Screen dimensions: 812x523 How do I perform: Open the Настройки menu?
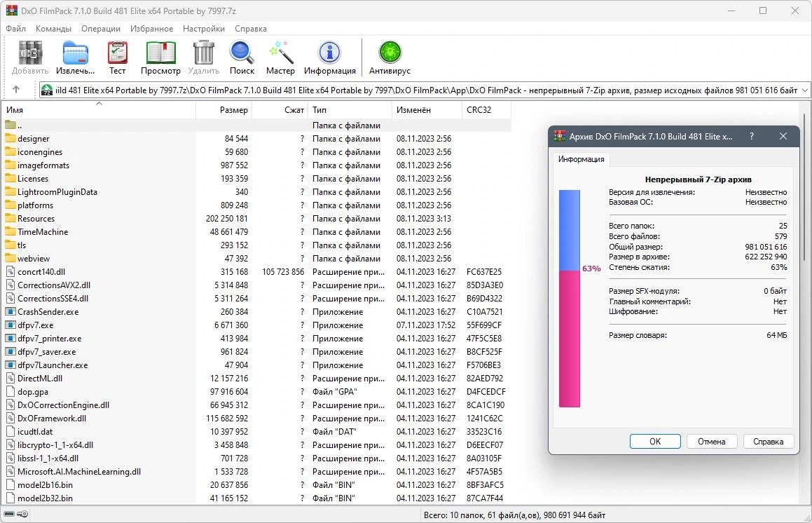(203, 29)
